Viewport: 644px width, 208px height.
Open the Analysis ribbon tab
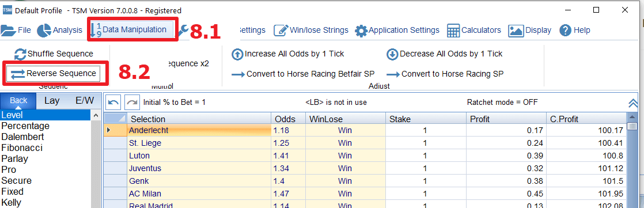(60, 30)
